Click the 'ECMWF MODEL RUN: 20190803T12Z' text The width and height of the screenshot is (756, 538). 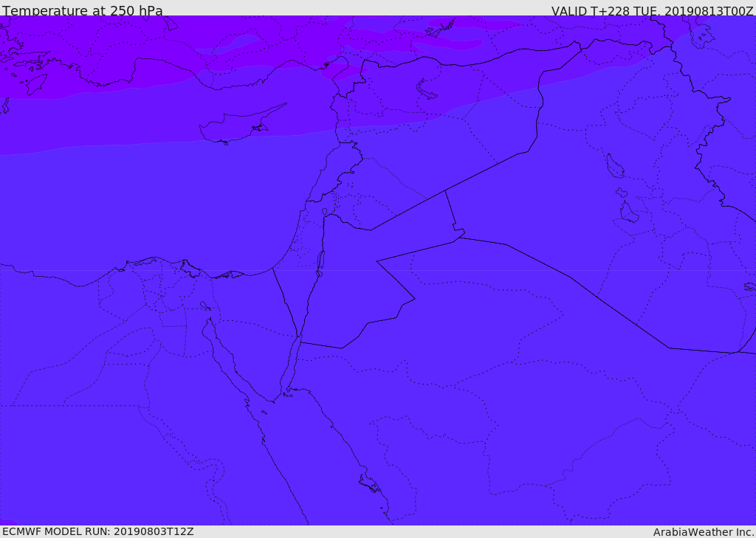pos(98,531)
